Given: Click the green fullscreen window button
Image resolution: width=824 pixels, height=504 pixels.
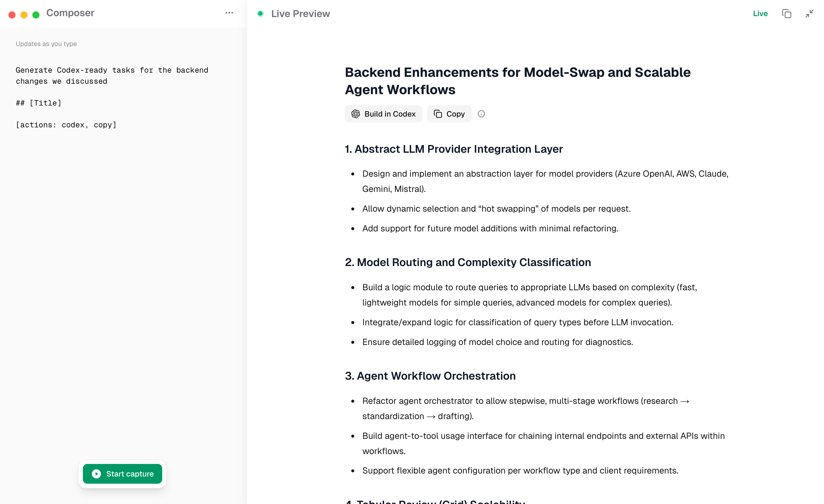Looking at the screenshot, I should click(36, 15).
